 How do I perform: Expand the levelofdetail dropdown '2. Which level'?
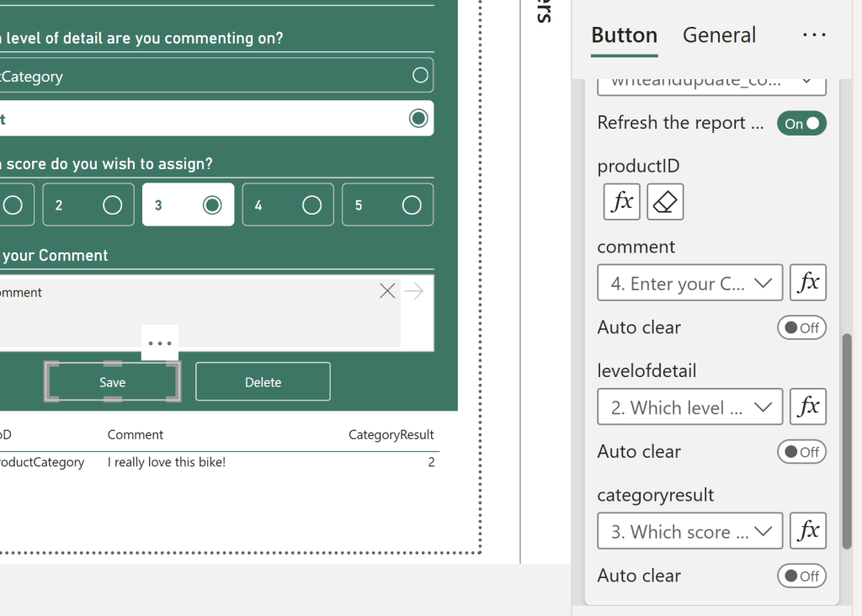click(689, 407)
